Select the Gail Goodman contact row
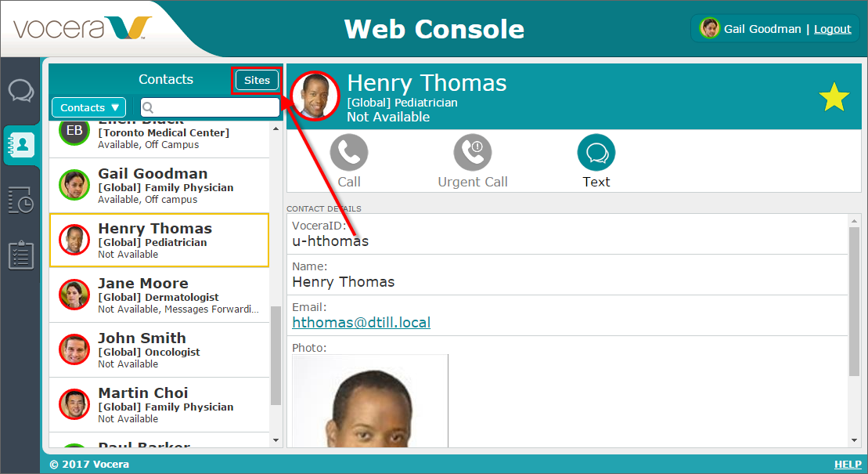868x474 pixels. pyautogui.click(x=160, y=186)
